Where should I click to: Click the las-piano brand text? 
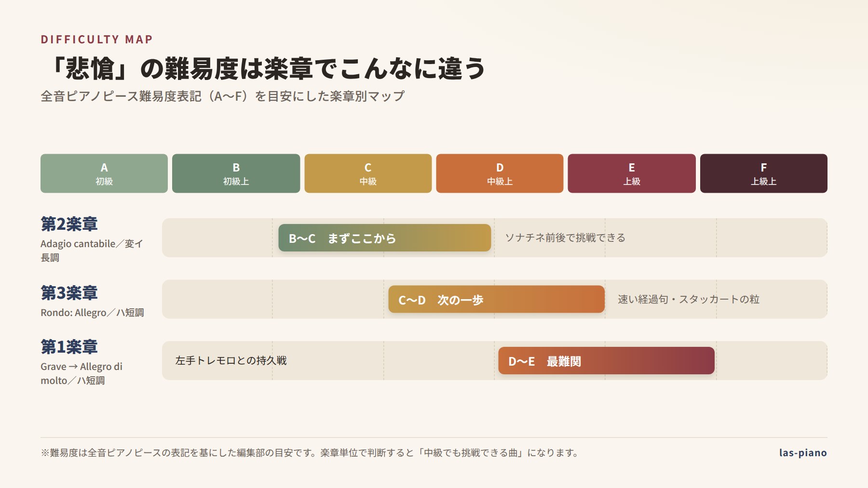click(x=803, y=453)
